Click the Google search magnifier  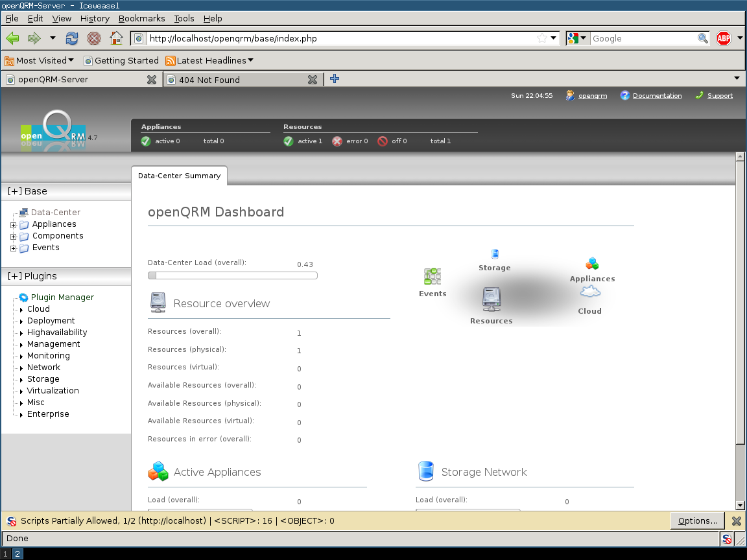point(703,38)
